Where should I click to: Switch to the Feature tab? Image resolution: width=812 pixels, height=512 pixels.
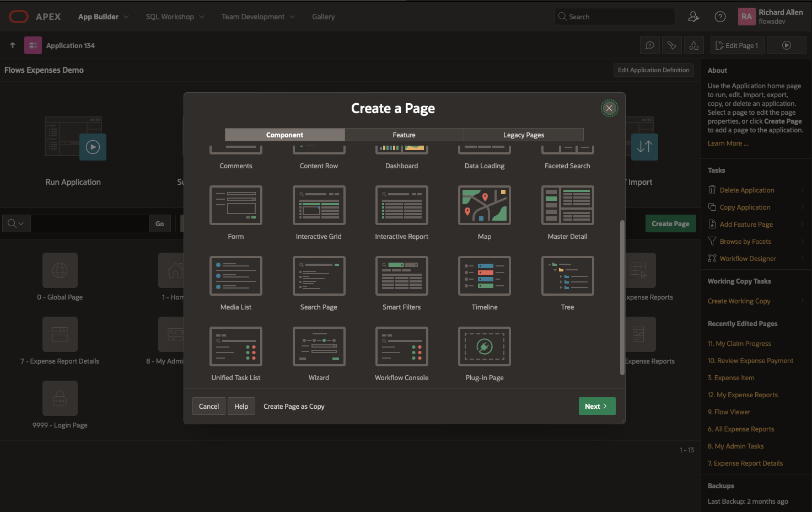tap(404, 135)
